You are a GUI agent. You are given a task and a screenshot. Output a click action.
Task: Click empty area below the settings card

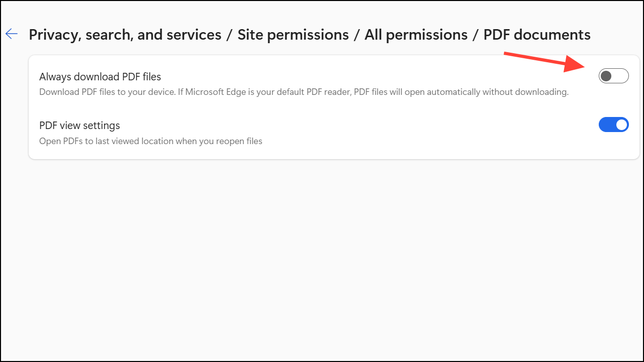coord(322,251)
